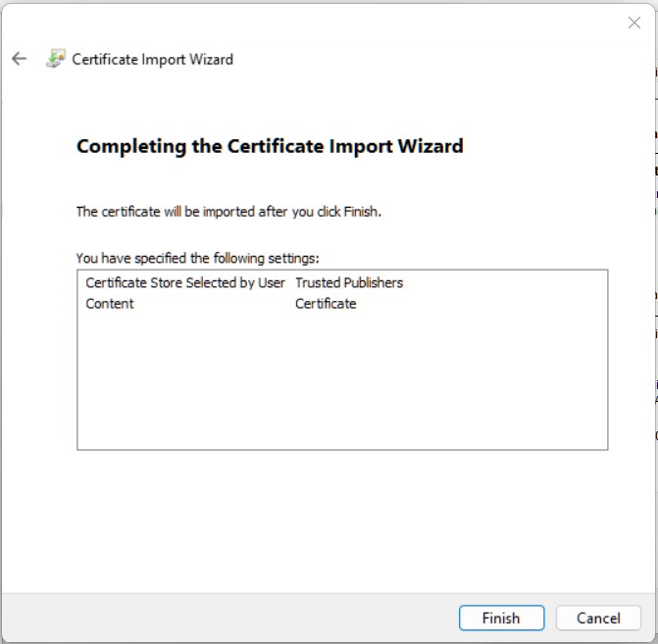Click the 'You have specified the following settings' label

(x=197, y=259)
